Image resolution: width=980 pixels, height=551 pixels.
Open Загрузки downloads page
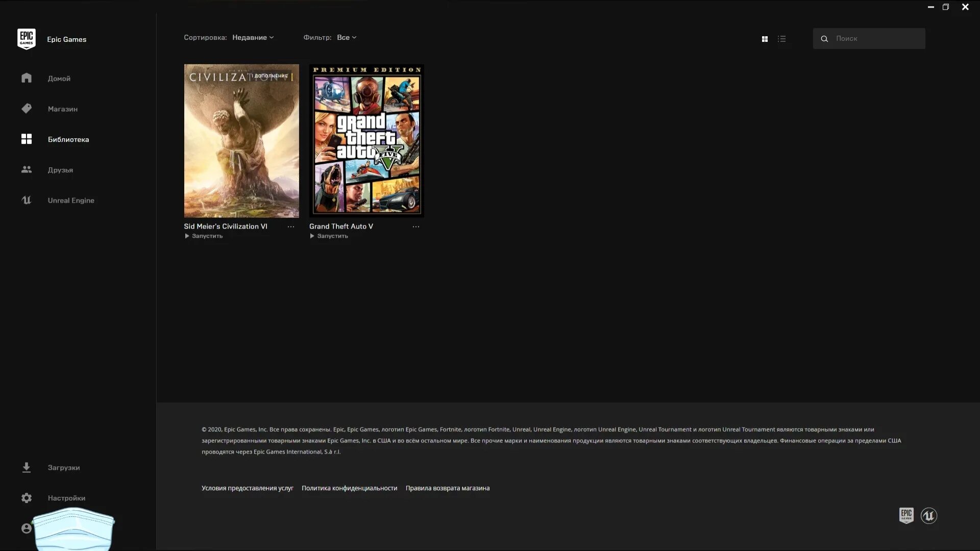pyautogui.click(x=64, y=468)
